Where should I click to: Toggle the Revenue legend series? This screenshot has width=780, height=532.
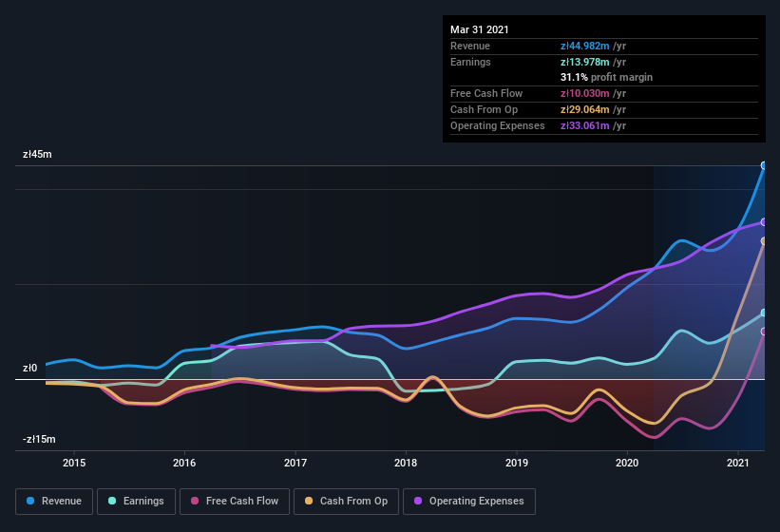tap(55, 501)
